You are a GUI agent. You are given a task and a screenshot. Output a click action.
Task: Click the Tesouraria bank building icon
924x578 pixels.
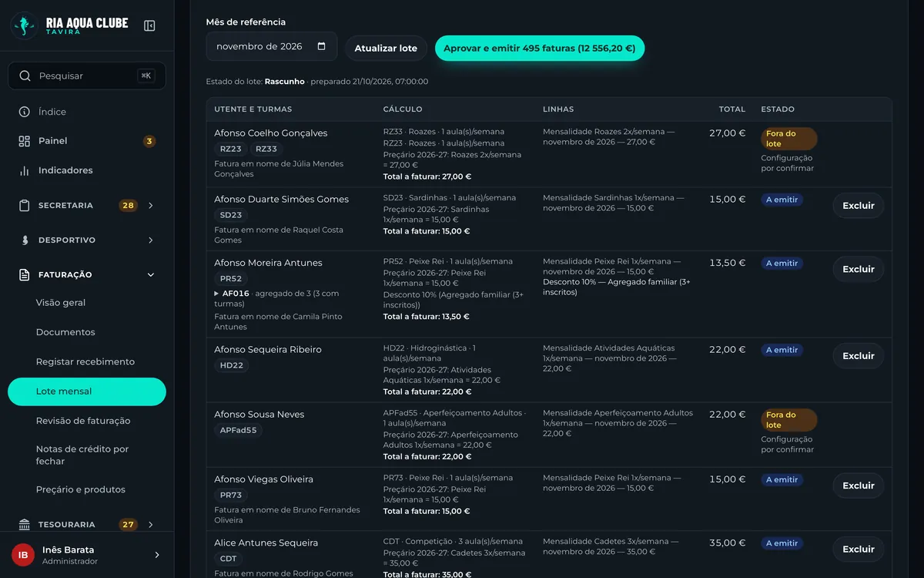[x=24, y=525]
